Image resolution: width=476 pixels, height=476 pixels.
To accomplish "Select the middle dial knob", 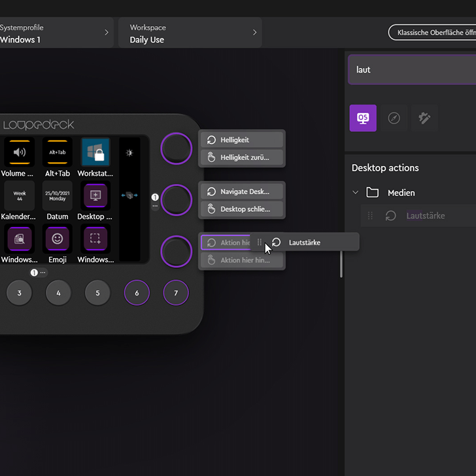I will click(177, 200).
